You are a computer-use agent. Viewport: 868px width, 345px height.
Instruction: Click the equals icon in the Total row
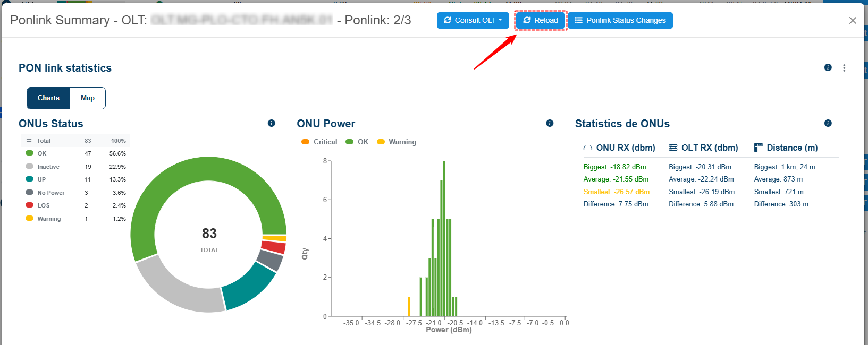29,141
